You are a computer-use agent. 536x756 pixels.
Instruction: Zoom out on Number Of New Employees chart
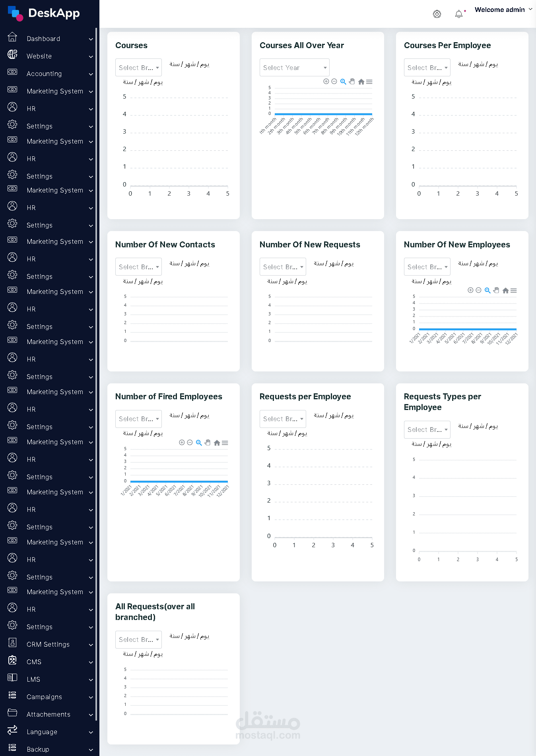[x=479, y=290]
